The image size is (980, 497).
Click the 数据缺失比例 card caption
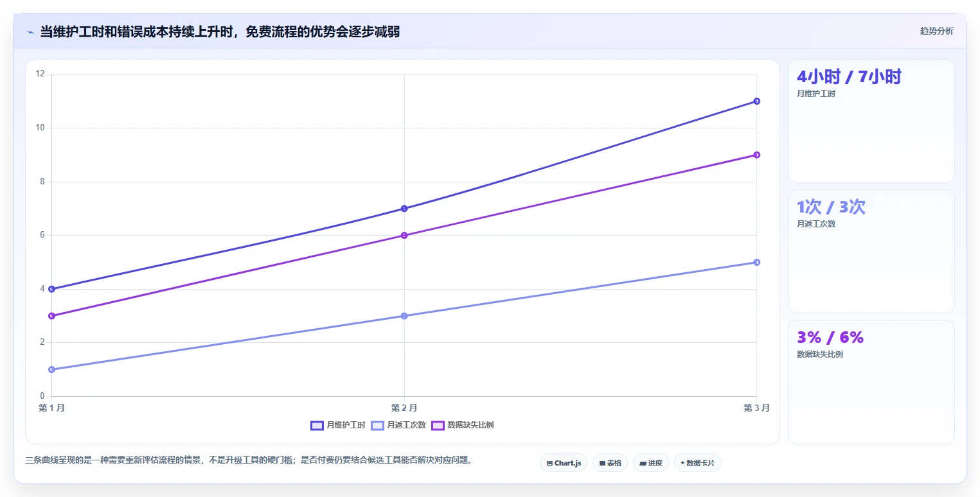(820, 354)
